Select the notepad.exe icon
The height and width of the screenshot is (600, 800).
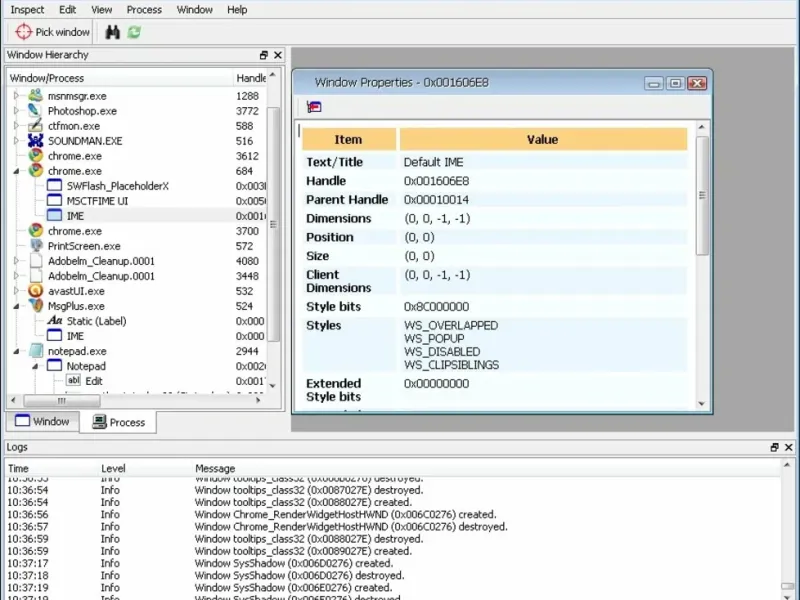tap(35, 351)
